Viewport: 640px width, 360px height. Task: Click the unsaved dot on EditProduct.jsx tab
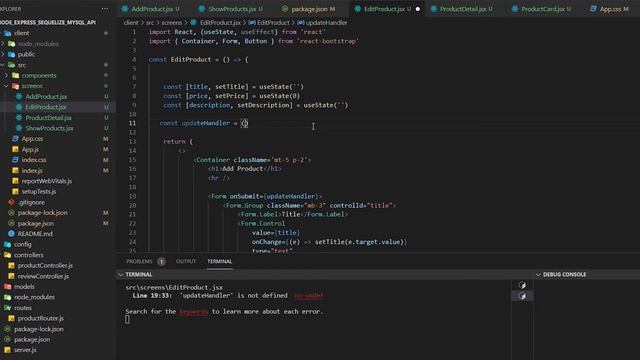418,9
